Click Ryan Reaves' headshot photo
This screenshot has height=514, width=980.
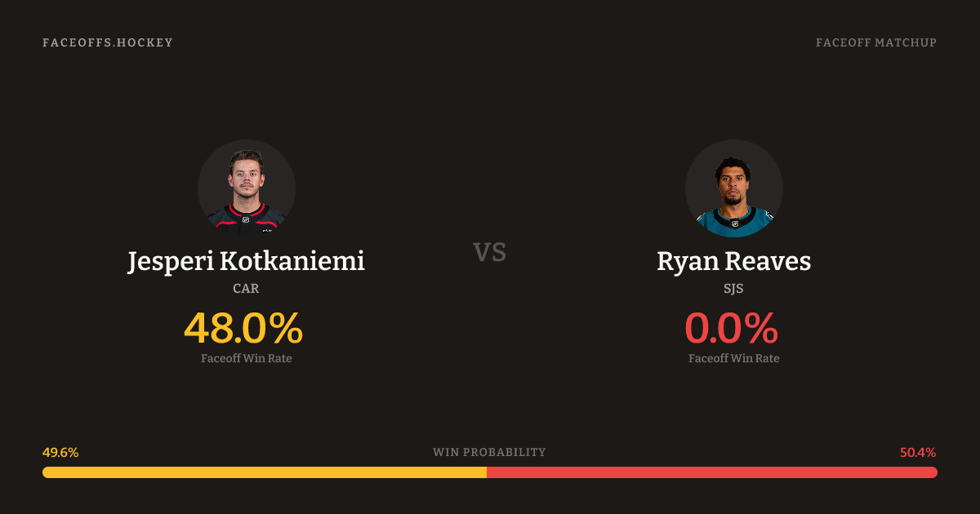(x=733, y=188)
